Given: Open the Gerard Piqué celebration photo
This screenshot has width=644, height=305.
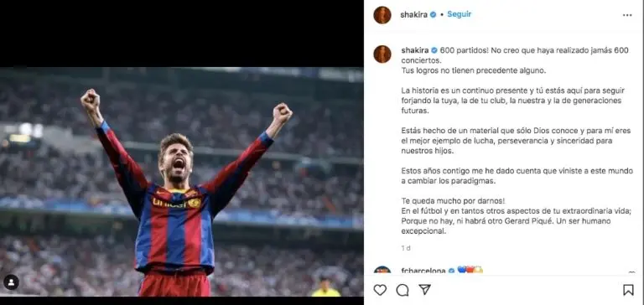Looking at the screenshot, I should point(181,182).
